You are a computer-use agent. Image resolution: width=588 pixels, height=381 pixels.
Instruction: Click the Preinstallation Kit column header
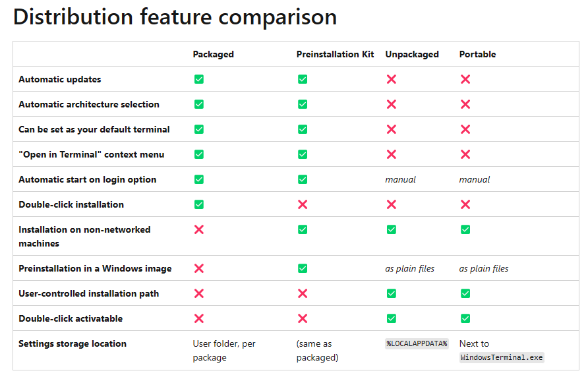335,54
